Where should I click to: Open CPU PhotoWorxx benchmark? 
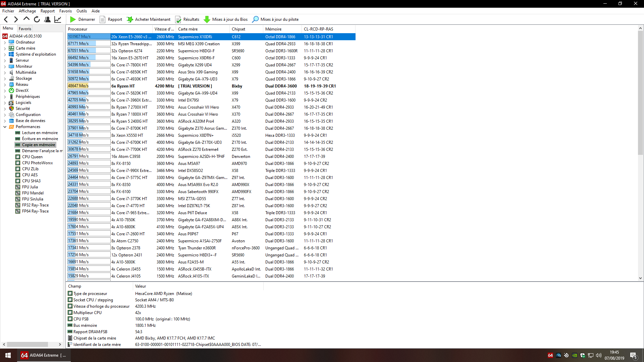pos(37,163)
